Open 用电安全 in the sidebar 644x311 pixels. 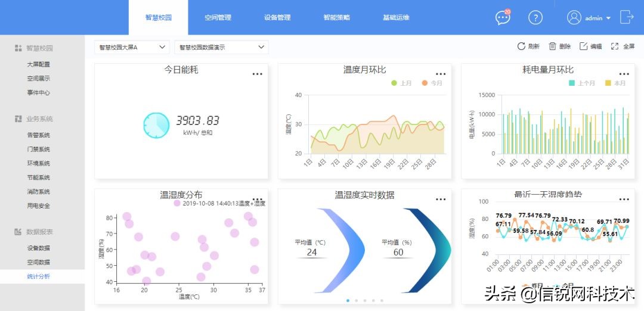[x=39, y=206]
